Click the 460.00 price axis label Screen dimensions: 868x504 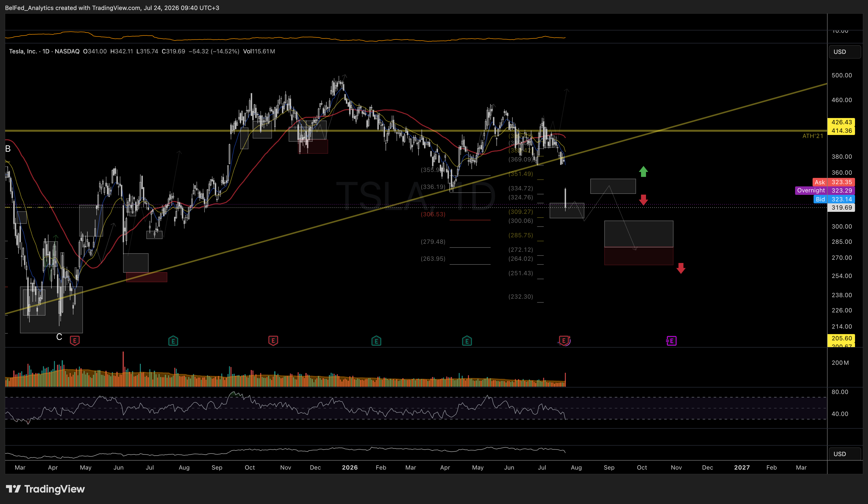pyautogui.click(x=842, y=100)
